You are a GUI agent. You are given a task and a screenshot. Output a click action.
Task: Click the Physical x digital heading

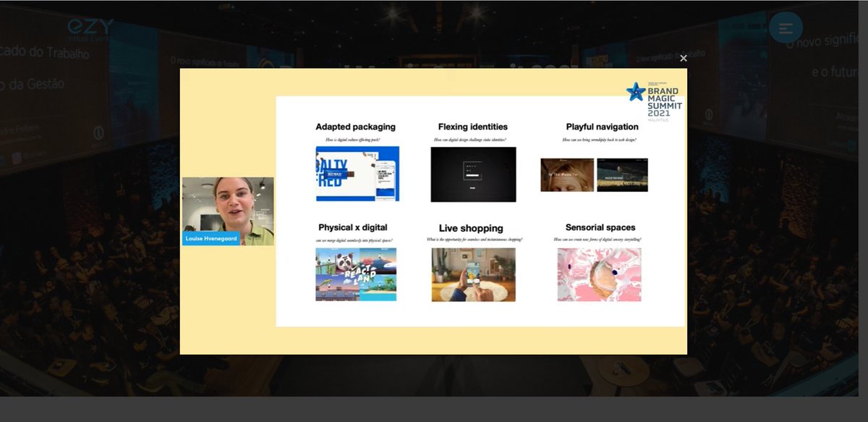[353, 227]
